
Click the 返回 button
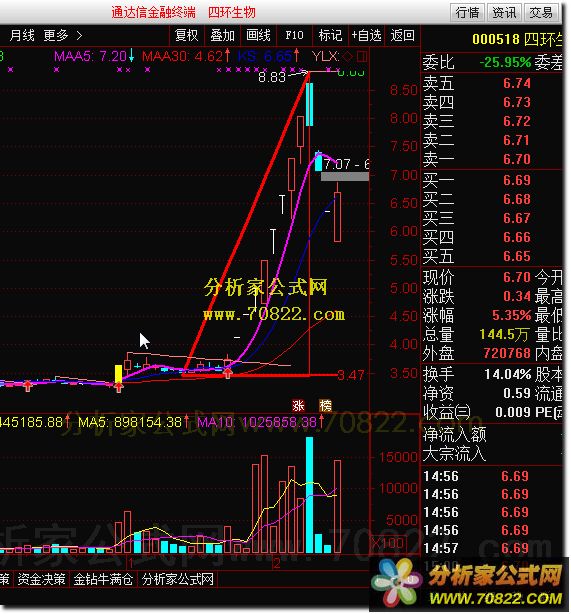click(x=403, y=36)
